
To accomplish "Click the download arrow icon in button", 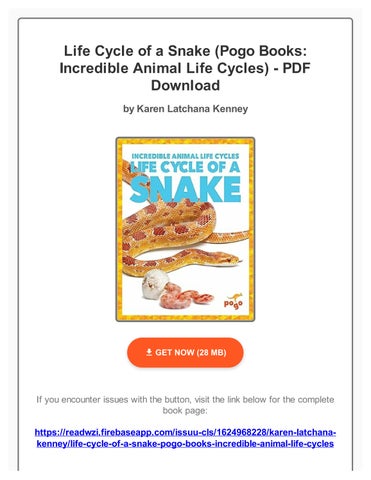I will pyautogui.click(x=149, y=352).
